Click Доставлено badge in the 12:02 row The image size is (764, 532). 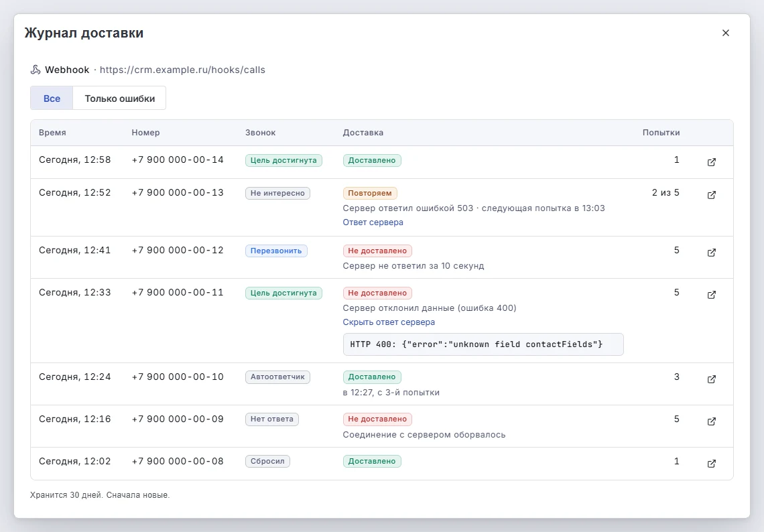[x=372, y=462]
